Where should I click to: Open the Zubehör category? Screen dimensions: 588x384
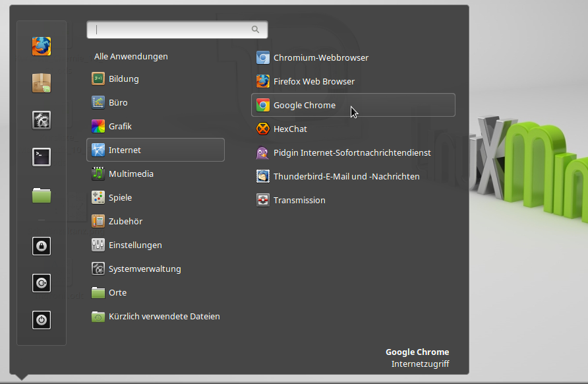(x=156, y=221)
